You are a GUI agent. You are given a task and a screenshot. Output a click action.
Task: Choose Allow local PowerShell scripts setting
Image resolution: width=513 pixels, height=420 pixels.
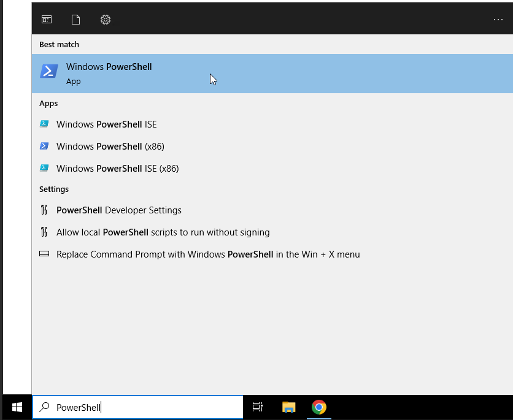163,232
